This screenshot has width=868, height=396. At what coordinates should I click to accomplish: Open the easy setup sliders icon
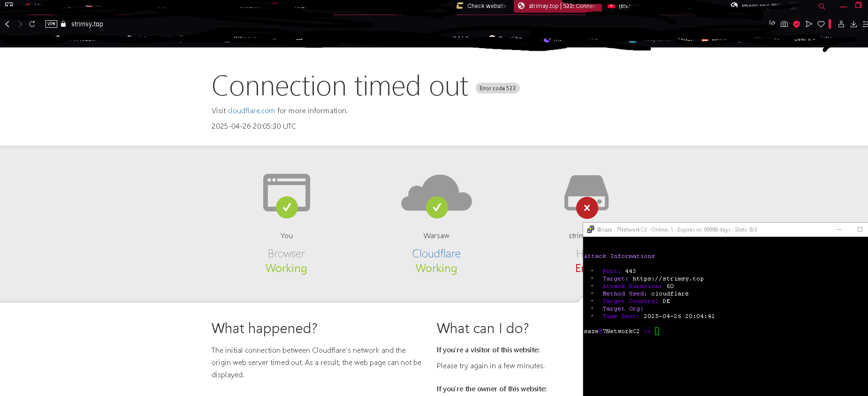[x=865, y=24]
